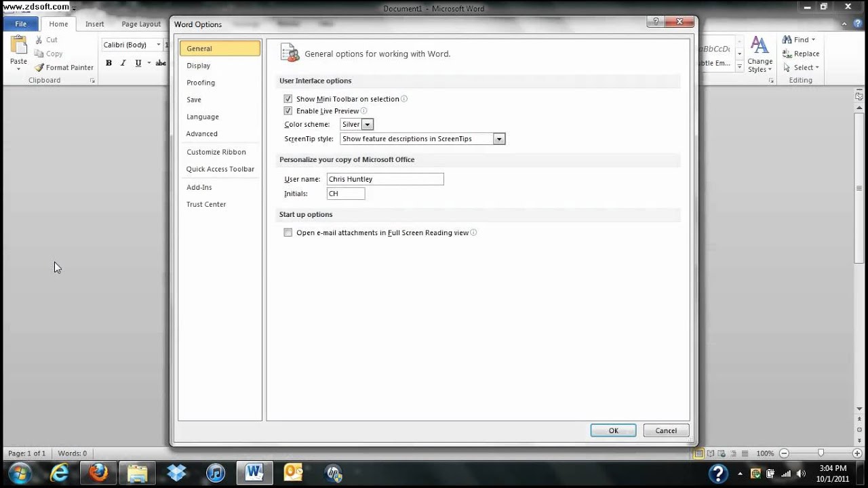868x488 pixels.
Task: Open the Calibri font name dropdown
Action: pyautogui.click(x=159, y=45)
